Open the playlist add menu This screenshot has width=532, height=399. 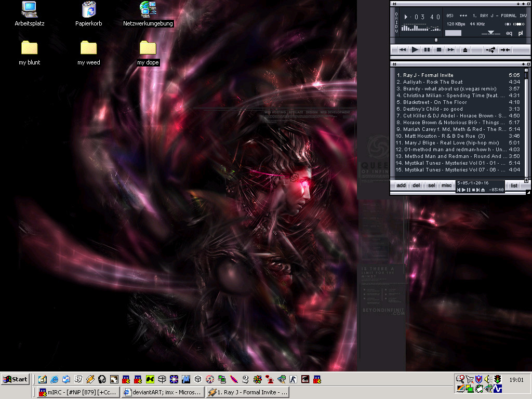pos(401,185)
